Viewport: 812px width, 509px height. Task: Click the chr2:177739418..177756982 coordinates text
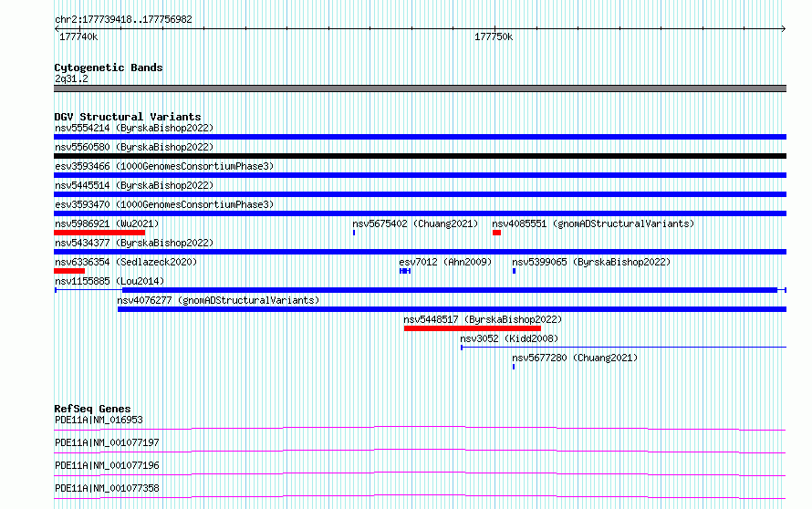pyautogui.click(x=123, y=19)
